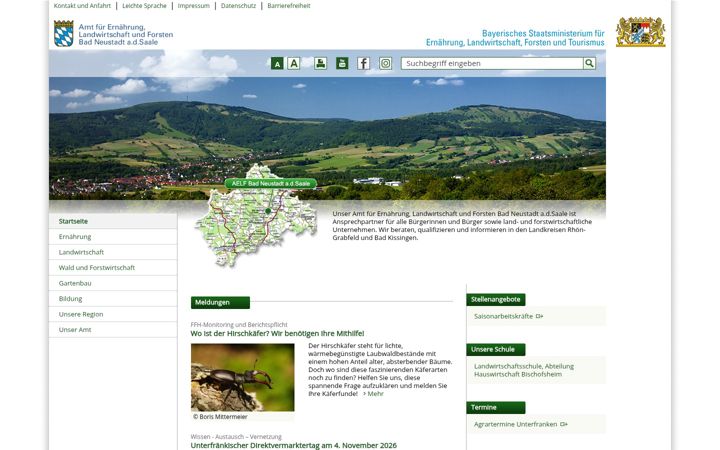The width and height of the screenshot is (720, 450).
Task: Click the Amt für Ernährung office title
Action: 125,34
